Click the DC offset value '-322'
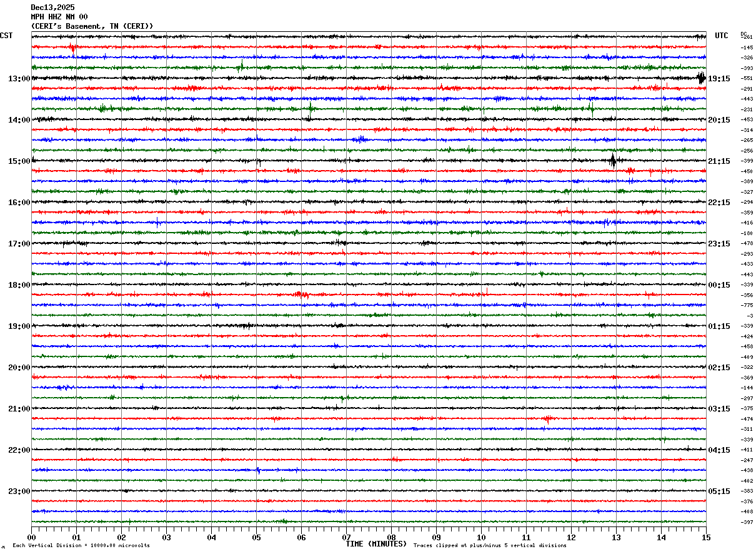 (747, 368)
